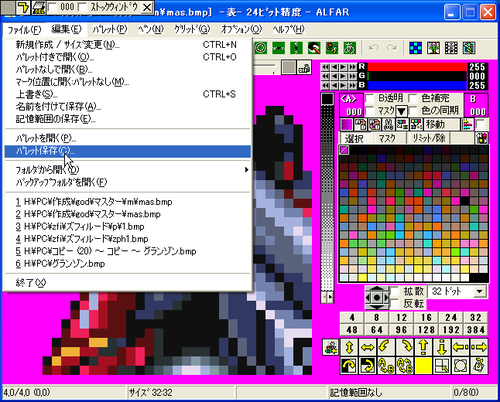This screenshot has height=402, width=500.
Task: Click the 選択 button
Action: pos(354,138)
